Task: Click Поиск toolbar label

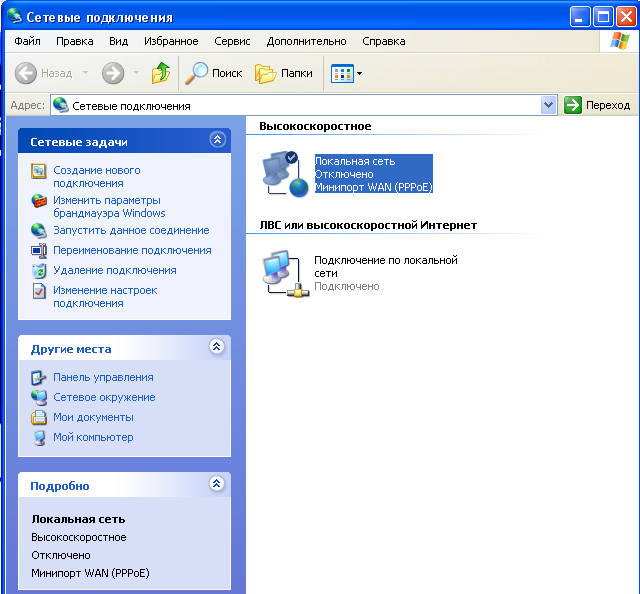Action: click(227, 73)
